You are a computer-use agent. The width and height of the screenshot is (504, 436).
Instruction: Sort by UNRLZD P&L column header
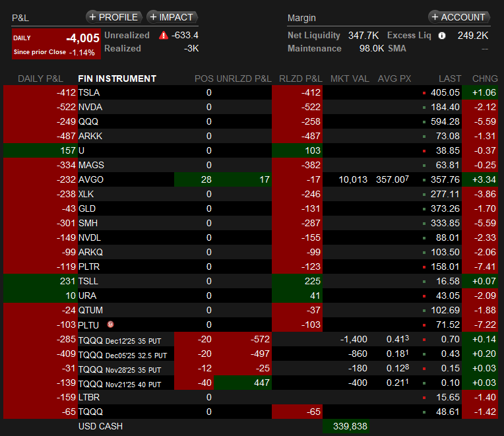[244, 78]
